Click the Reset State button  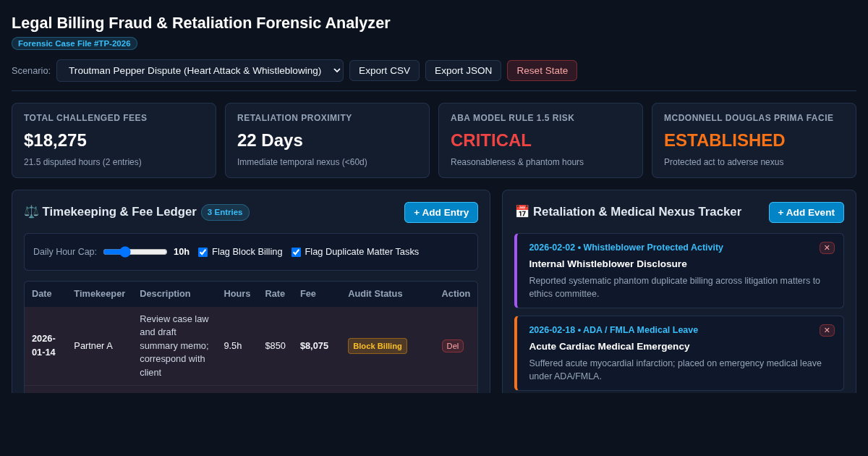542,70
